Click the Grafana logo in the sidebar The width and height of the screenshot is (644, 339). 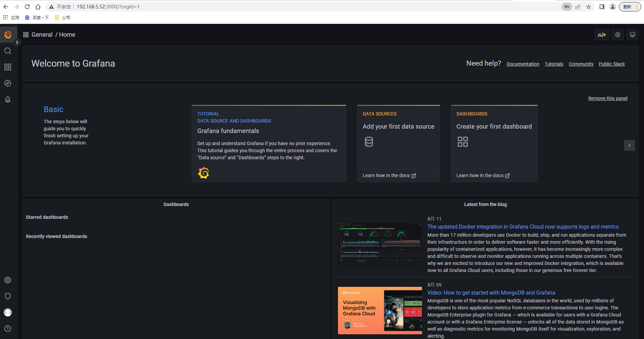pyautogui.click(x=8, y=35)
